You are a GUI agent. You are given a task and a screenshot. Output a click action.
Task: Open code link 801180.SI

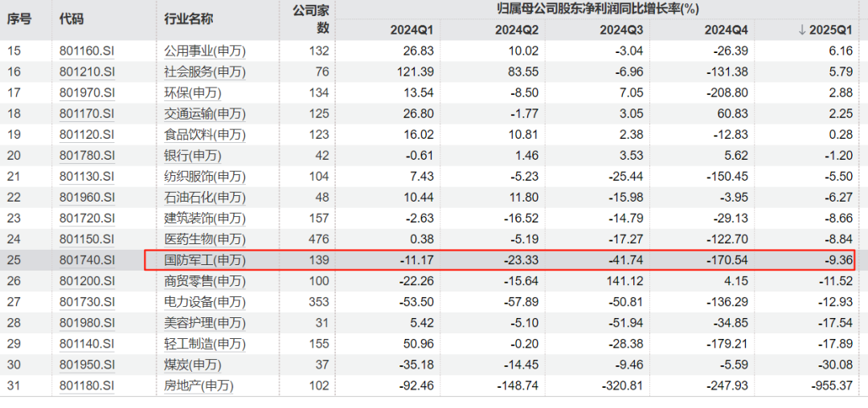click(x=87, y=386)
